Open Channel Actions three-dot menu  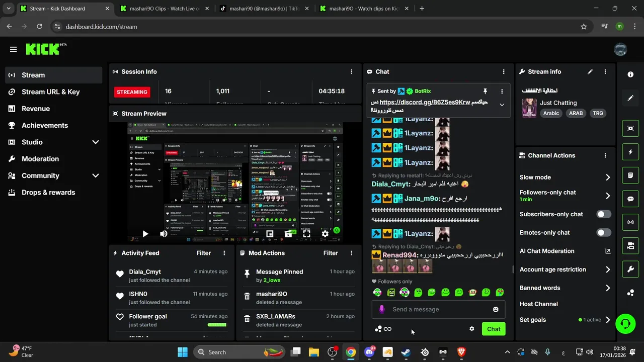pos(605,156)
